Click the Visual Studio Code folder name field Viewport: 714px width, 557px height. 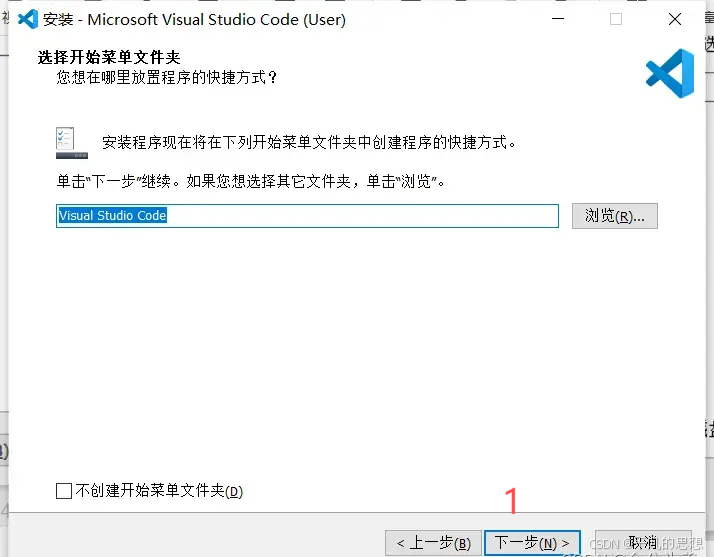(307, 216)
